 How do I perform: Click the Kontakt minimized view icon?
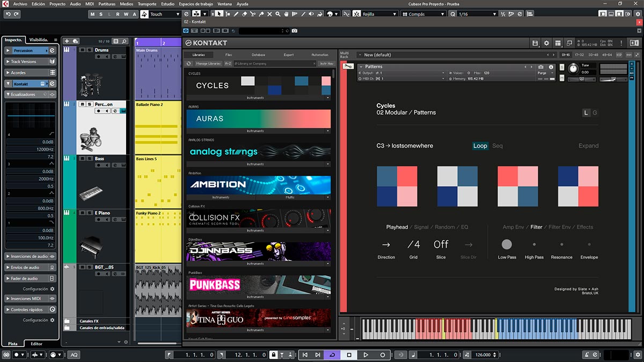click(569, 43)
